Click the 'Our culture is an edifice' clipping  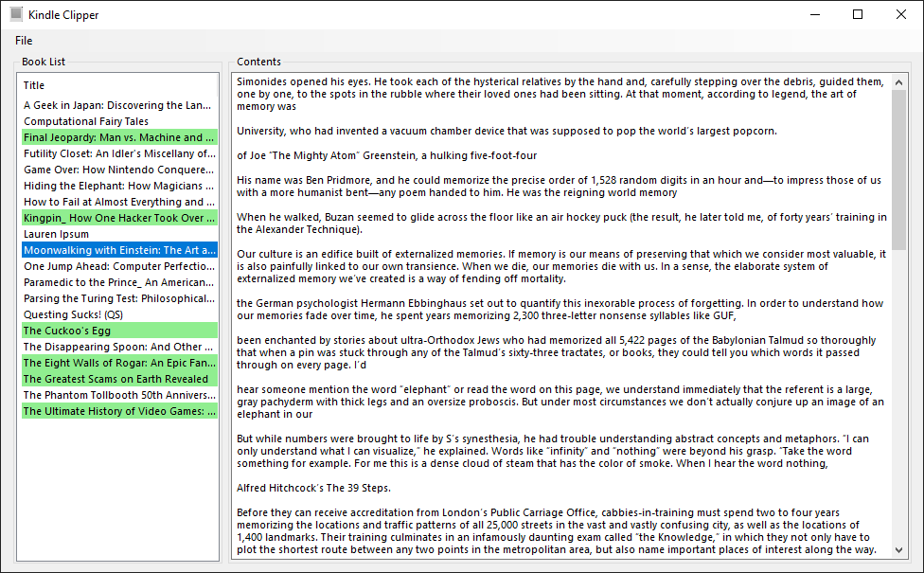(x=561, y=266)
